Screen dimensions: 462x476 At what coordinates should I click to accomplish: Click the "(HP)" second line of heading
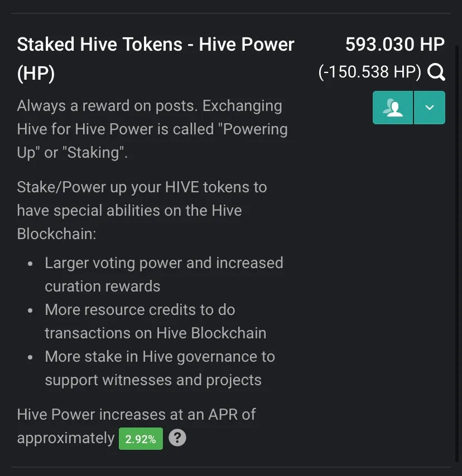[36, 73]
